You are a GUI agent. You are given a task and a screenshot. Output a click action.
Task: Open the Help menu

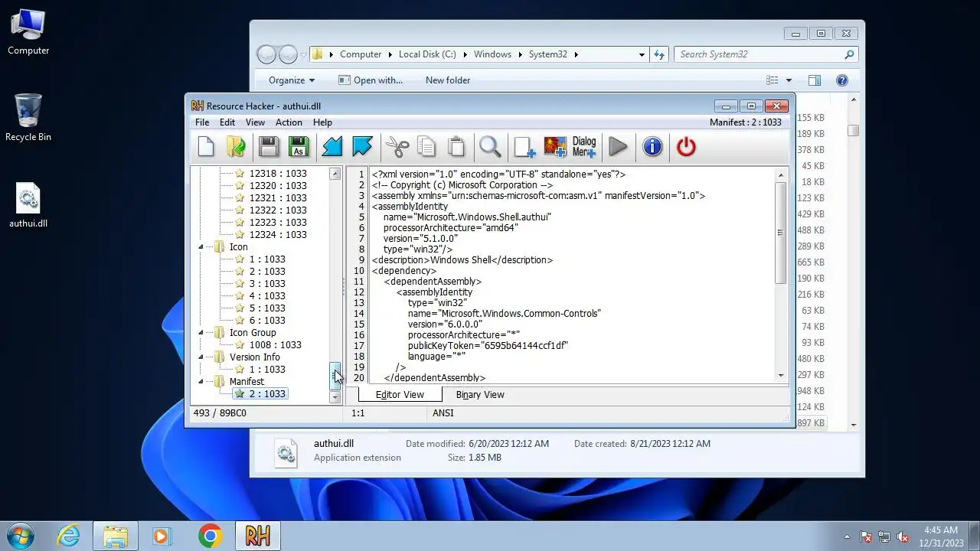(x=322, y=122)
